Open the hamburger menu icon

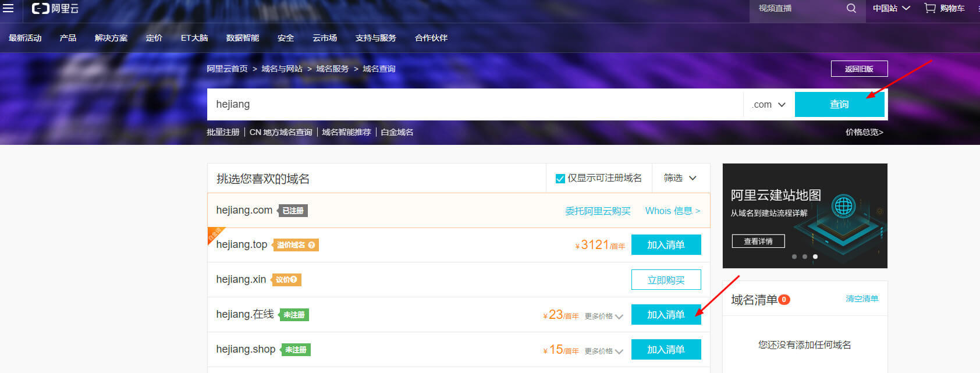(8, 8)
